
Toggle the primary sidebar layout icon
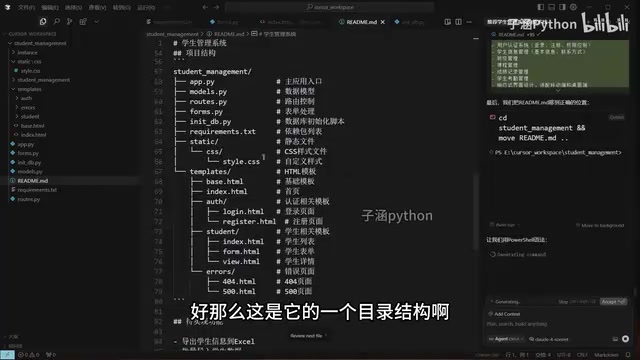540,7
